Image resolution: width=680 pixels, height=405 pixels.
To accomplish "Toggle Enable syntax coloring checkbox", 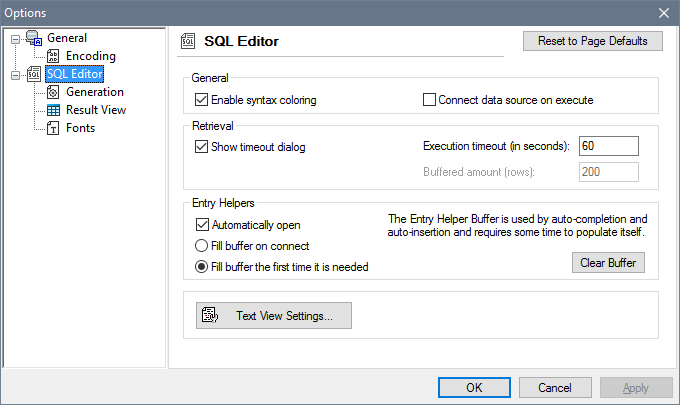I will click(202, 100).
